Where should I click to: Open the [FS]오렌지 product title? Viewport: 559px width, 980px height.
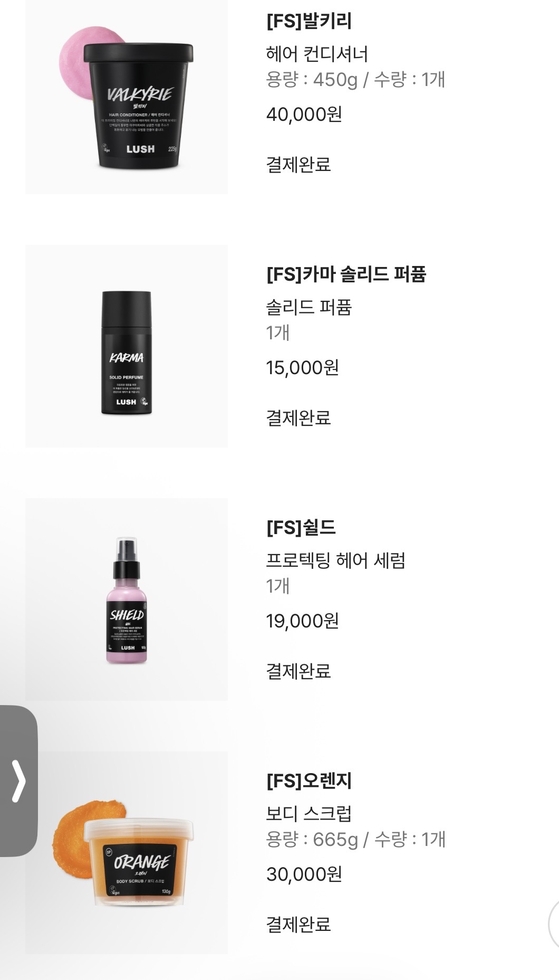(309, 781)
